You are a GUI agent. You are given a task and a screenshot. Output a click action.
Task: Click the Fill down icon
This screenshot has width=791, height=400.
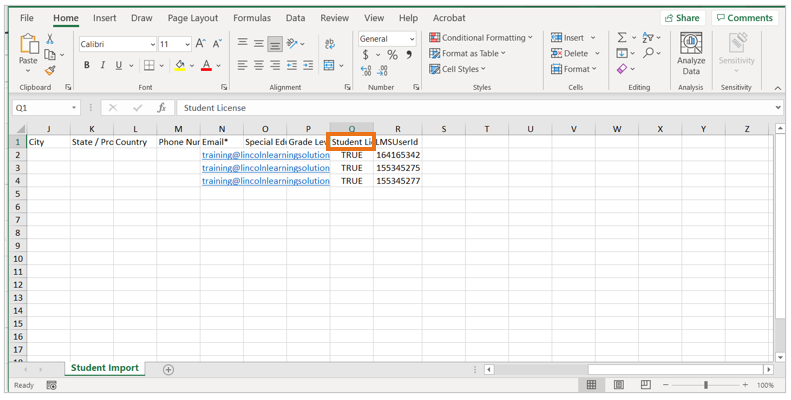pyautogui.click(x=622, y=53)
